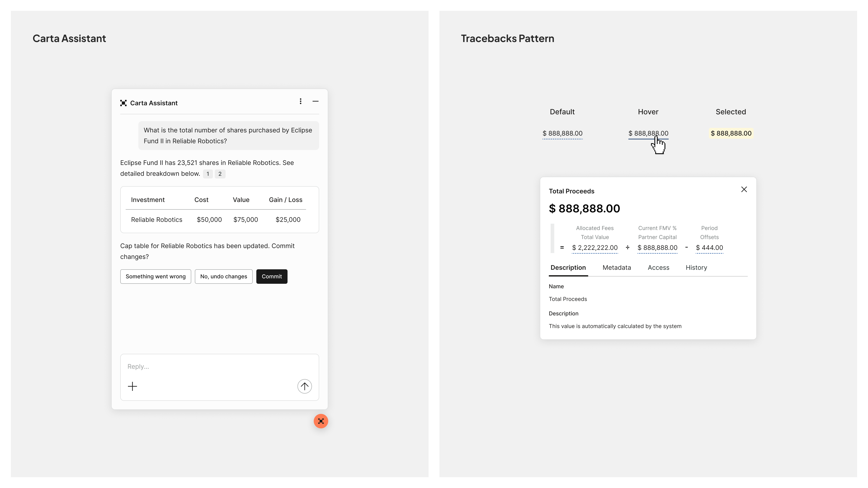Switch to the Metadata tab
The height and width of the screenshot is (488, 868).
[x=617, y=267]
